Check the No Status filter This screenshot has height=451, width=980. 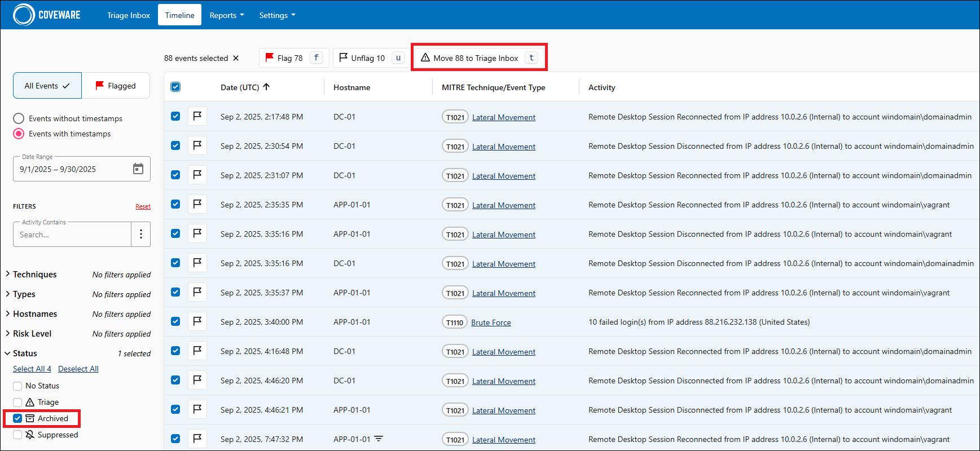click(x=17, y=386)
